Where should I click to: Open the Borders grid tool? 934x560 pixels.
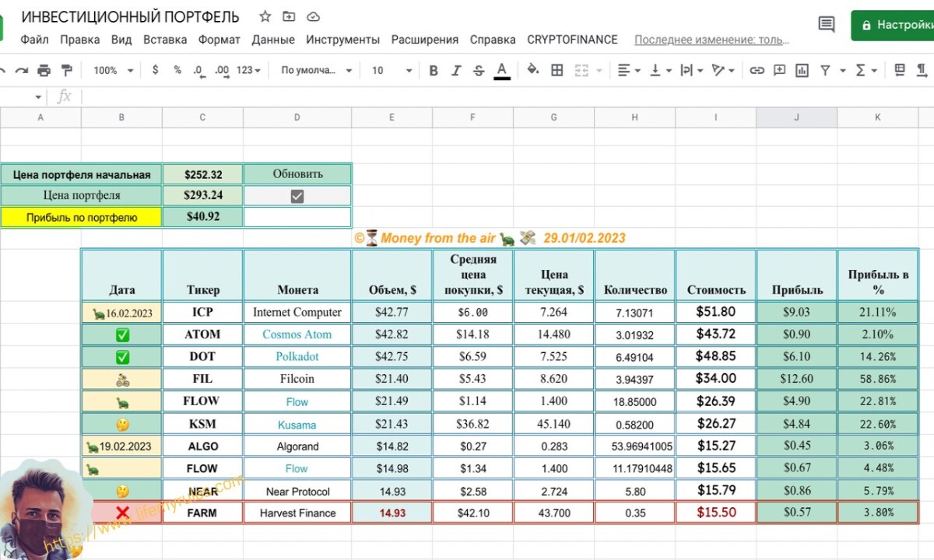point(557,70)
